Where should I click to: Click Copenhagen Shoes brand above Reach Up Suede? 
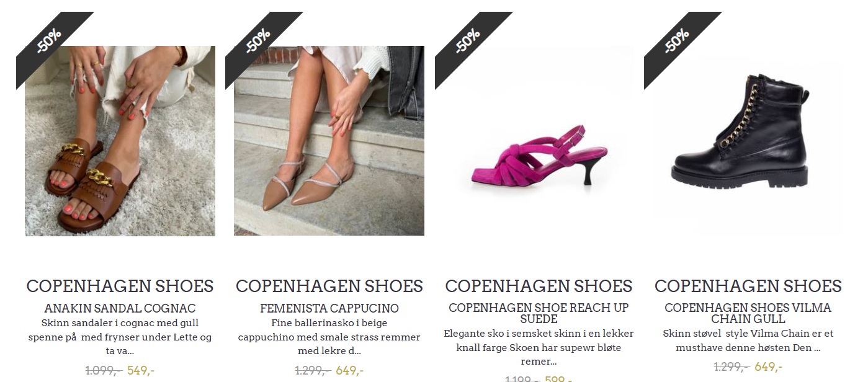point(539,286)
